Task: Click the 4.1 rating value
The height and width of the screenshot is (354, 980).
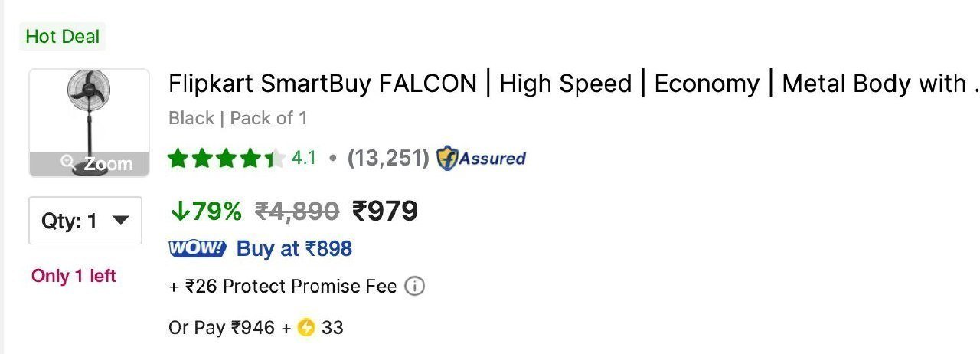Action: (x=304, y=159)
